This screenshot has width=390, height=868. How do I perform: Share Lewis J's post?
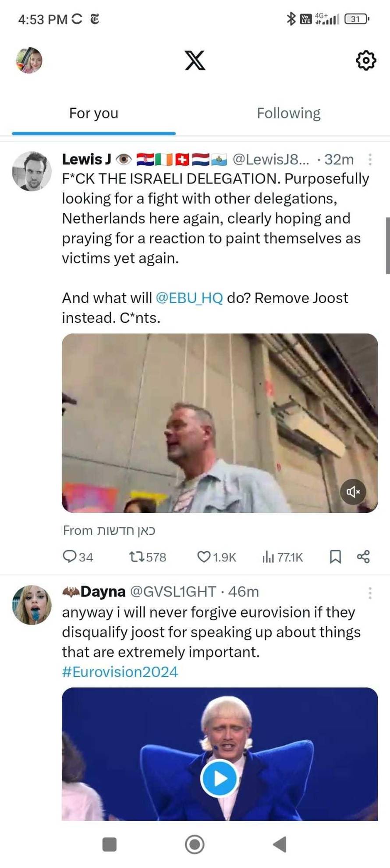click(363, 557)
